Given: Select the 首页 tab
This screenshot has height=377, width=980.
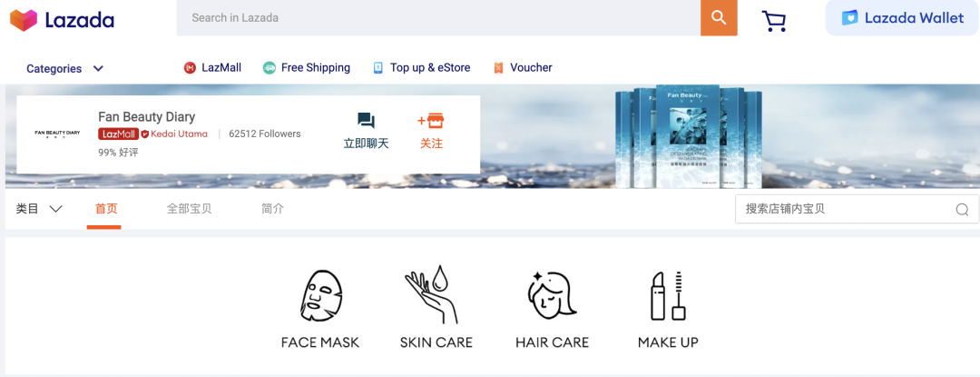Looking at the screenshot, I should coord(105,209).
